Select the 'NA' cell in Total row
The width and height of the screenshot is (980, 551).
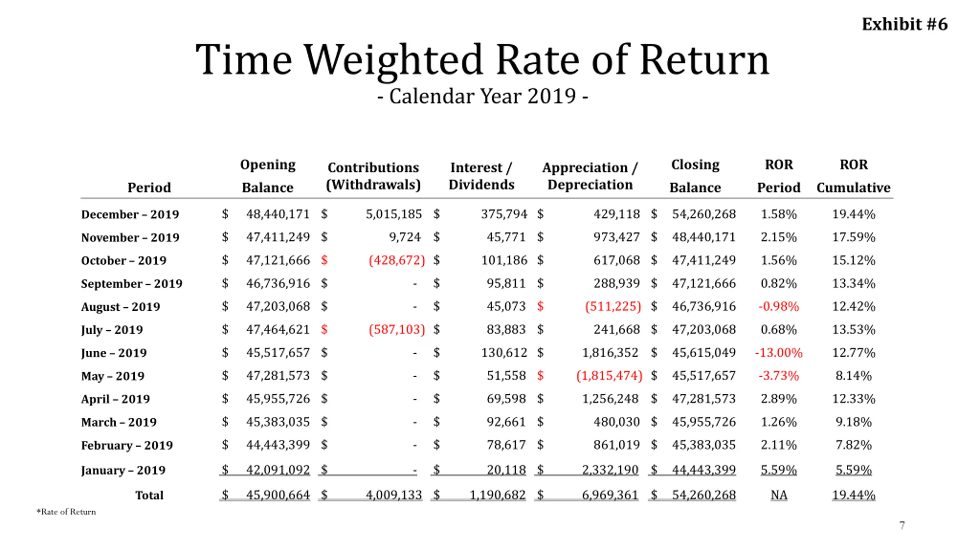pos(779,495)
